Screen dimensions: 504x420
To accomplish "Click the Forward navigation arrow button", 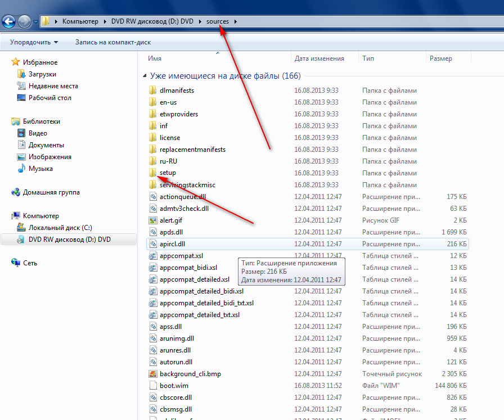I will (24, 21).
